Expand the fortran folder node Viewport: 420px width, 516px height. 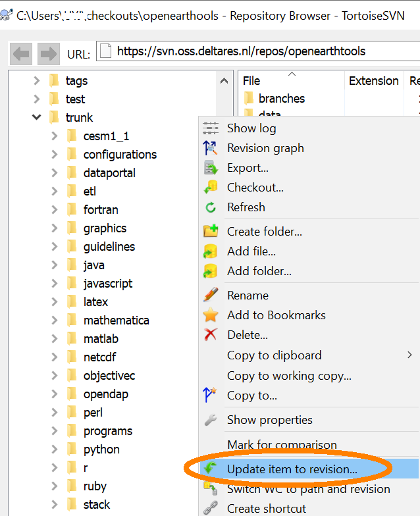pyautogui.click(x=54, y=209)
